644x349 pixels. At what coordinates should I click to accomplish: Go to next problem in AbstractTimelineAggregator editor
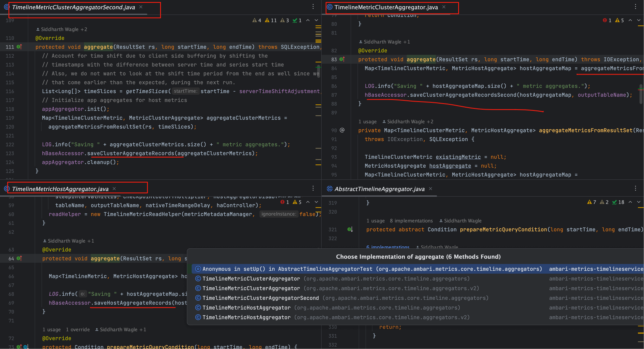[x=639, y=202]
